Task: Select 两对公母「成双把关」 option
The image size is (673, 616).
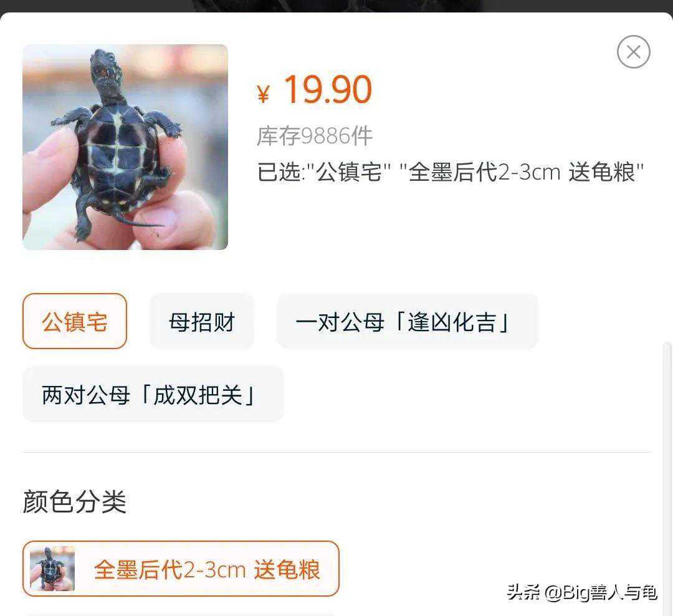Action: [153, 394]
